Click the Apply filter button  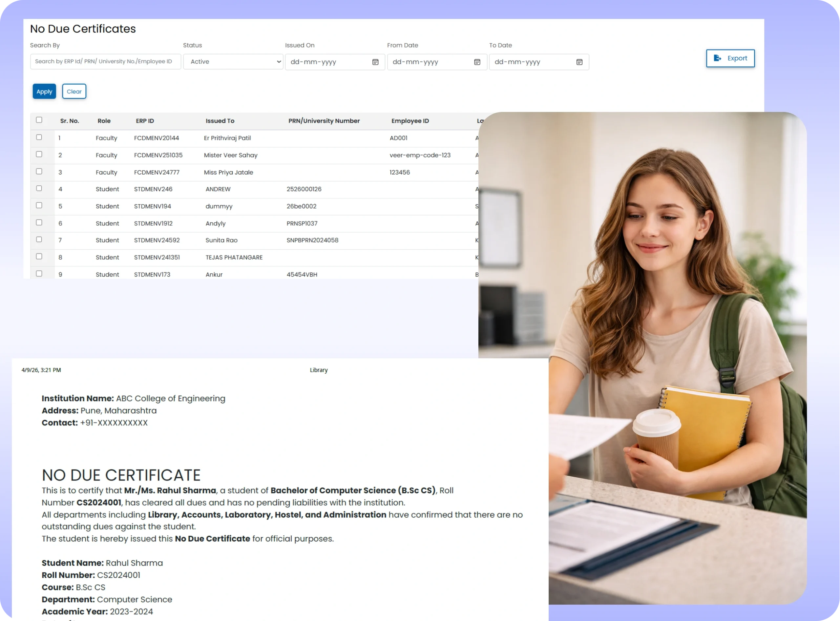(44, 91)
